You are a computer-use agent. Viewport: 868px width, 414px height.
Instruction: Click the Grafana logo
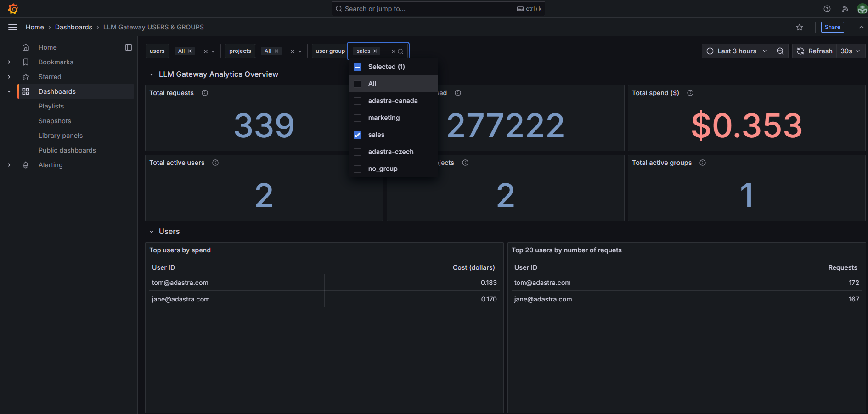click(13, 8)
